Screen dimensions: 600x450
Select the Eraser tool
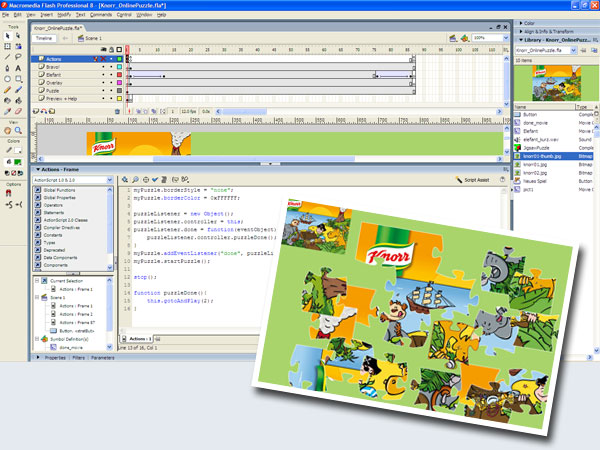pos(18,111)
